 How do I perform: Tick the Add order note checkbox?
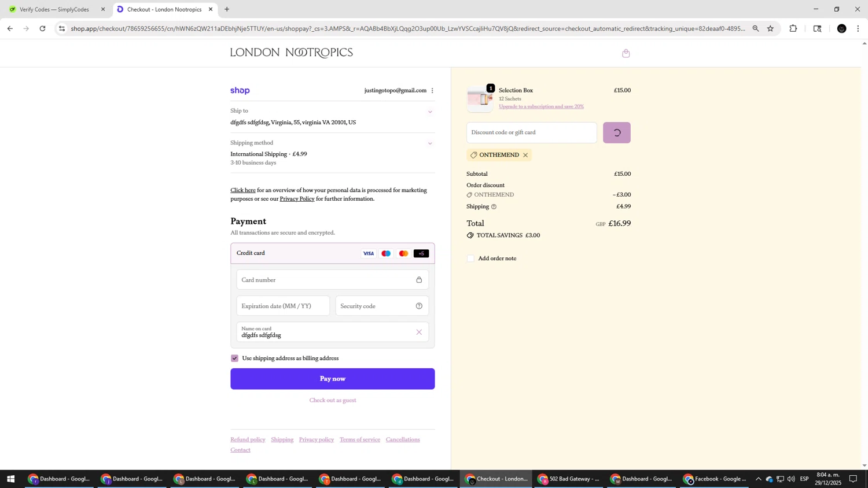point(470,258)
